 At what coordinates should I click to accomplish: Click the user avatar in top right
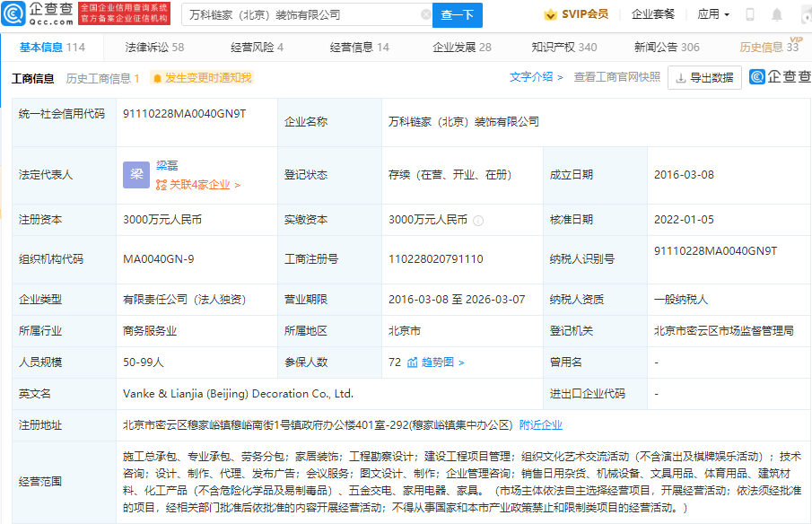tap(803, 15)
